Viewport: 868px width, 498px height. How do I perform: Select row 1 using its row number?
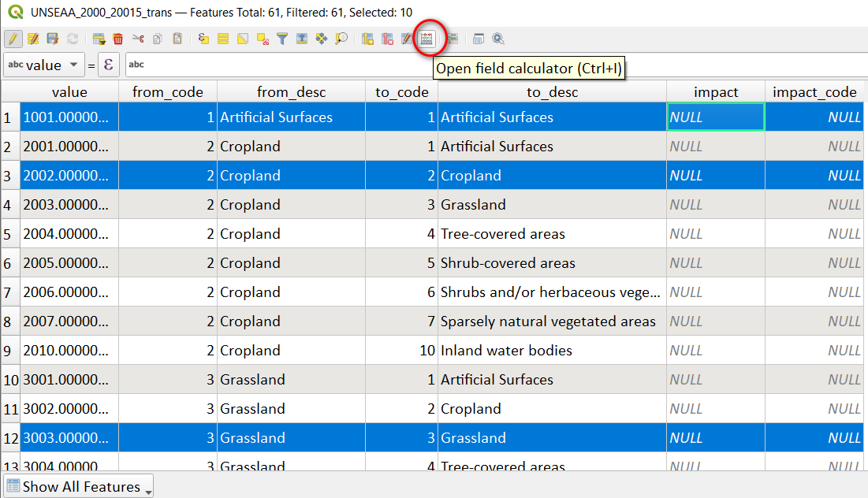click(10, 117)
